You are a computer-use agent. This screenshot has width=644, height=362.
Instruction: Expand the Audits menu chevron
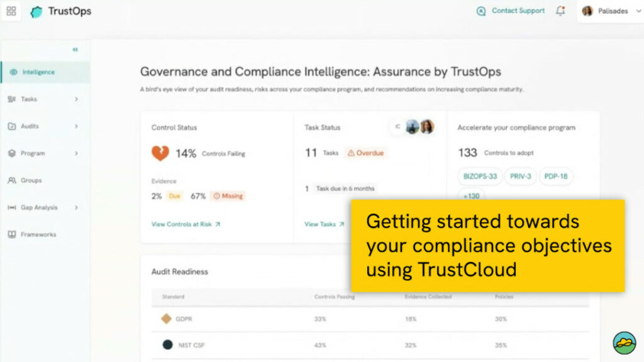76,126
